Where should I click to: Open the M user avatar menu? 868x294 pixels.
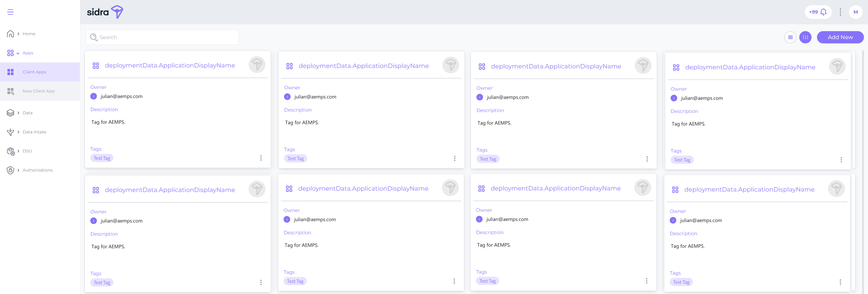[856, 12]
